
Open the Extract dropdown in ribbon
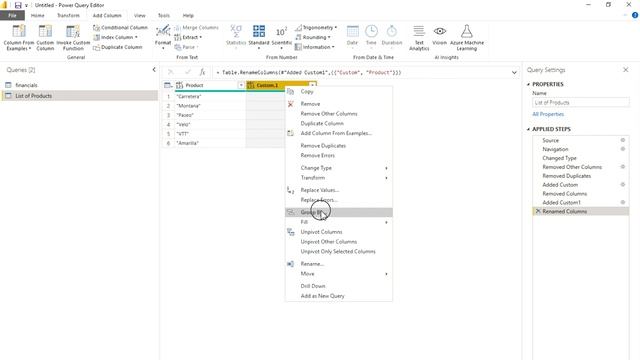(188, 37)
